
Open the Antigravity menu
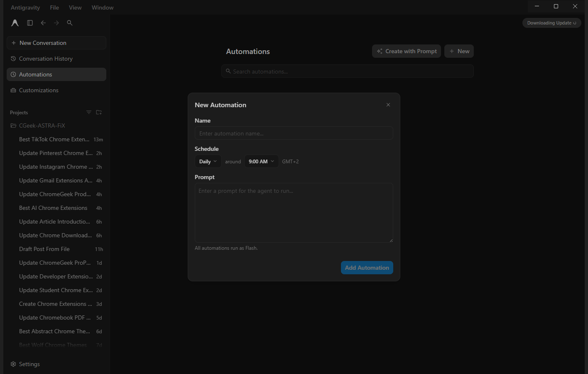point(25,7)
